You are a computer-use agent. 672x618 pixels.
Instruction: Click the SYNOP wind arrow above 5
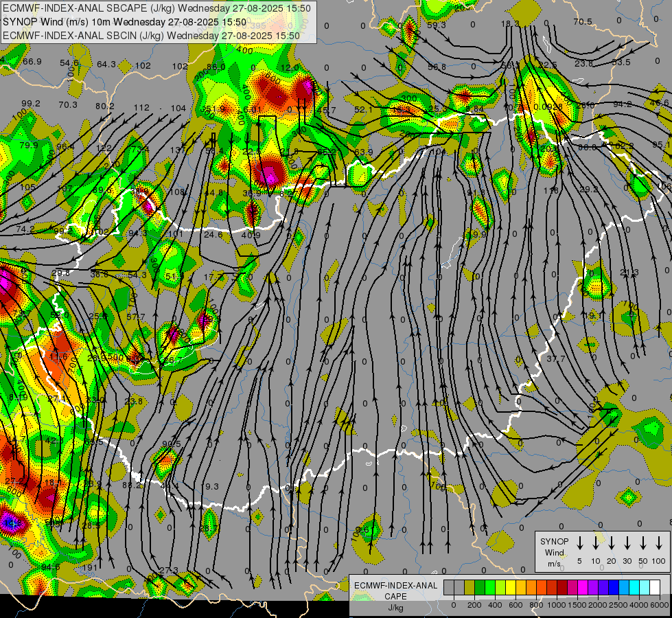[579, 543]
